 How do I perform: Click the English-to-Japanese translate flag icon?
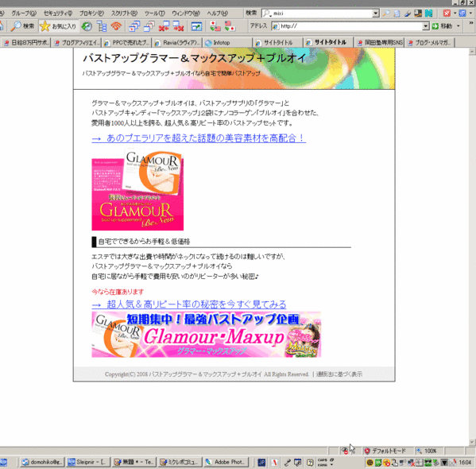[230, 26]
